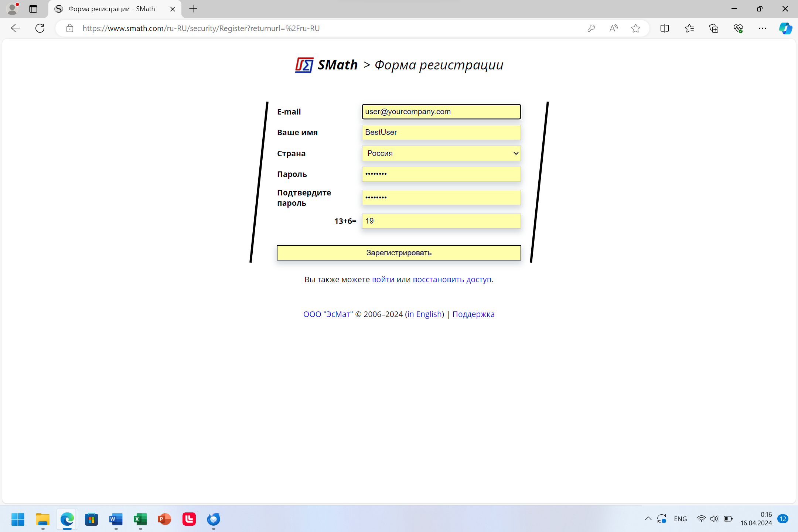Click the E-mail input field
The width and height of the screenshot is (798, 532).
(x=441, y=112)
